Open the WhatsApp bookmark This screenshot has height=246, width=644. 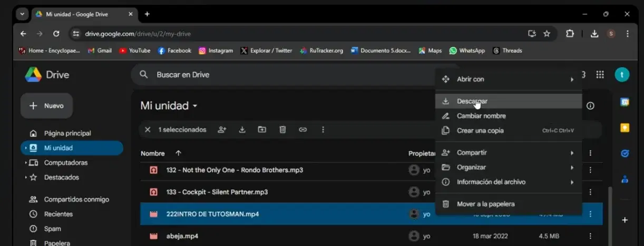[x=467, y=51]
